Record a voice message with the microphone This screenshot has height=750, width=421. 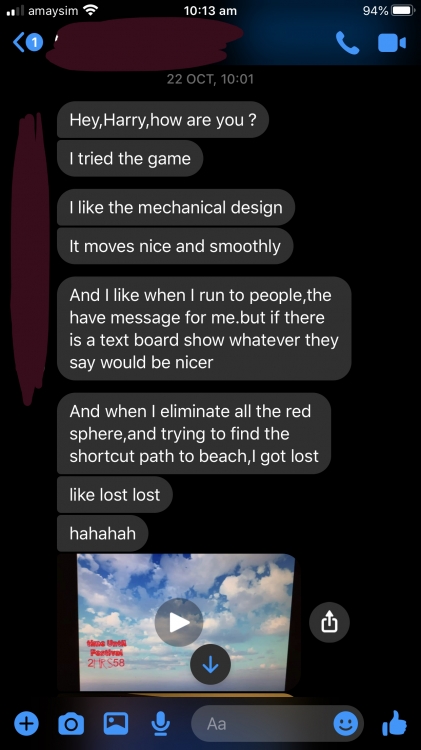click(x=161, y=723)
